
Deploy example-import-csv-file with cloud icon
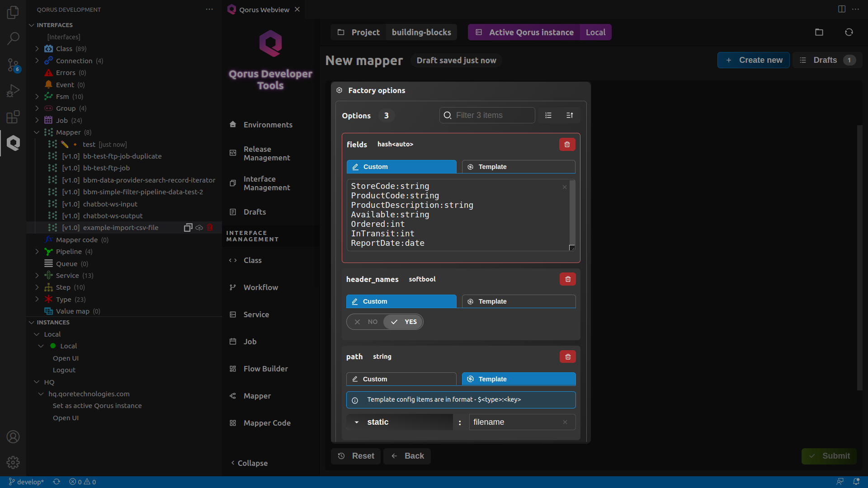[x=199, y=228]
